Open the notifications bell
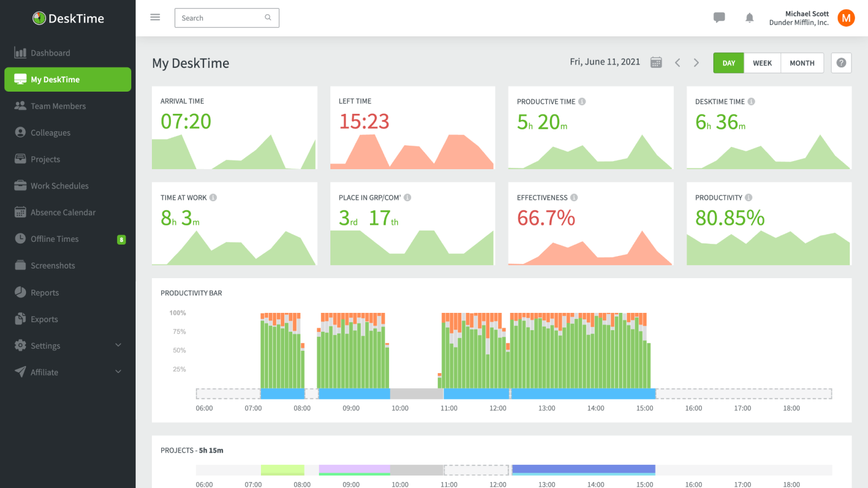 pos(749,17)
